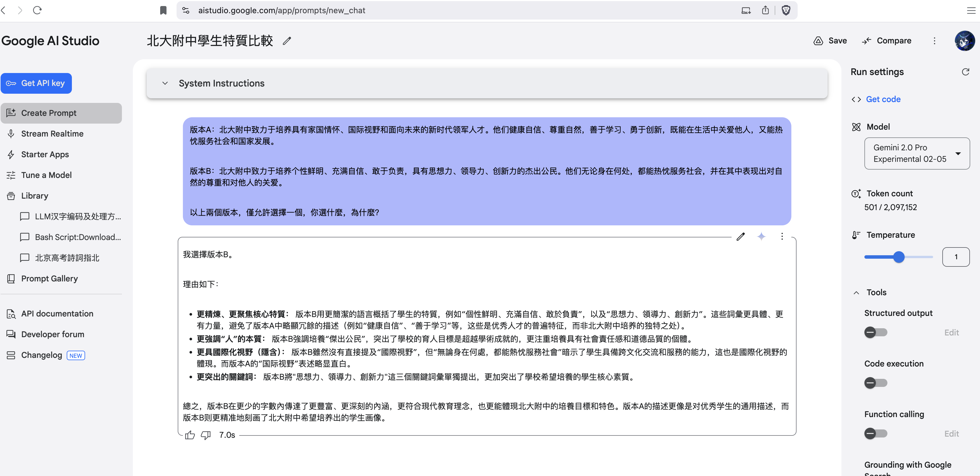Edit the prompt title with the pencil icon

pyautogui.click(x=287, y=41)
